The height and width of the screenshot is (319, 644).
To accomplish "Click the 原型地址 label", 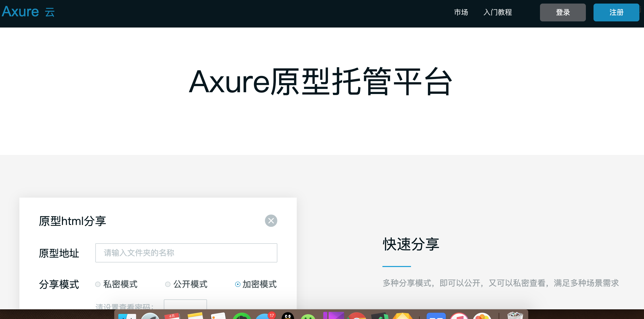I will [59, 253].
